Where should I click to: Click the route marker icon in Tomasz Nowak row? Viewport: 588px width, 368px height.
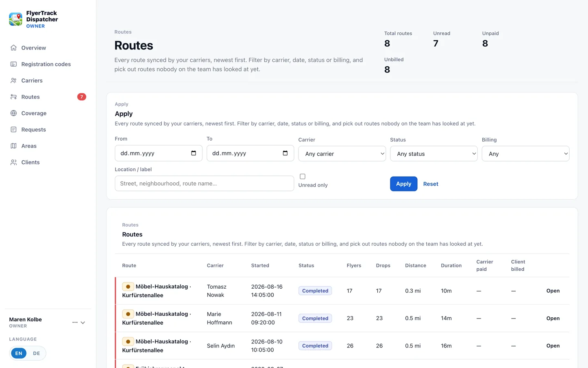point(128,287)
